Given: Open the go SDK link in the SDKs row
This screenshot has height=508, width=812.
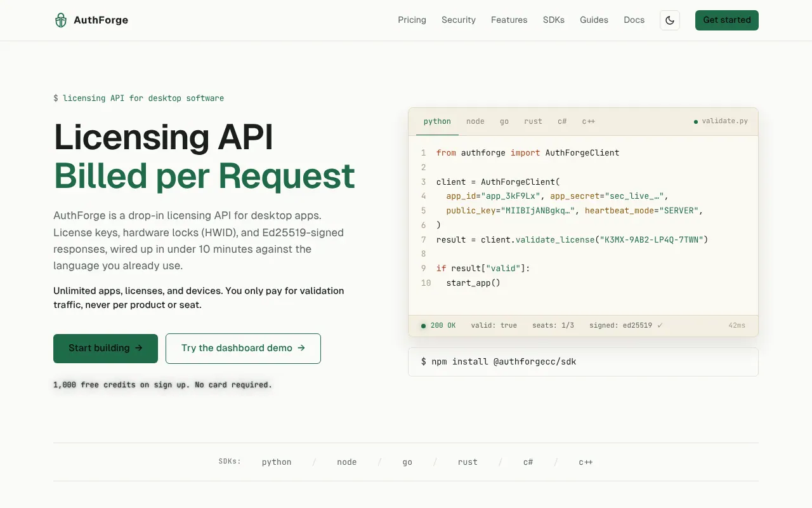Looking at the screenshot, I should click(407, 462).
